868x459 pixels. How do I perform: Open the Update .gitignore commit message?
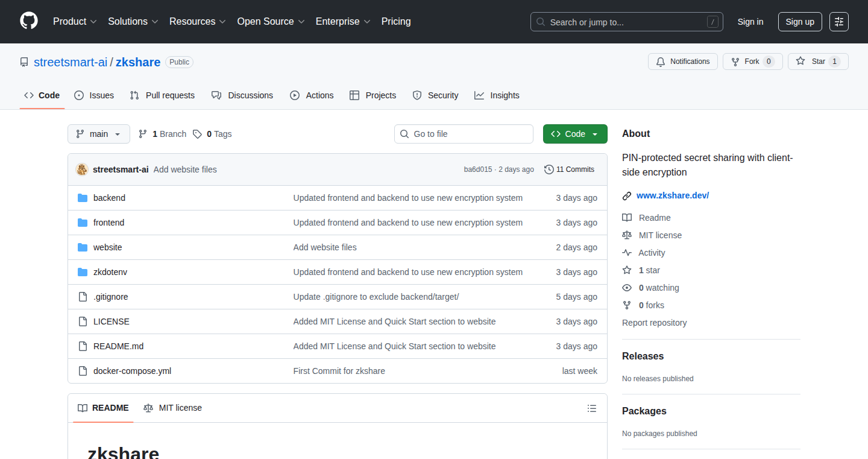pyautogui.click(x=376, y=297)
